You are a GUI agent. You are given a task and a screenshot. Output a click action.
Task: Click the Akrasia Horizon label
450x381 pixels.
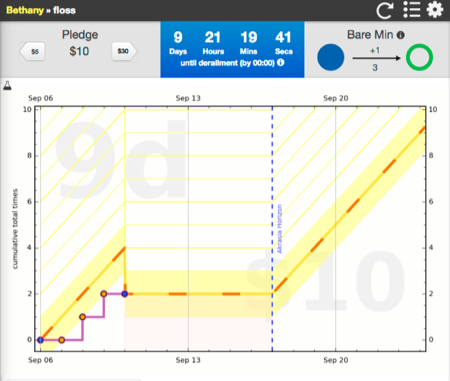pos(279,229)
